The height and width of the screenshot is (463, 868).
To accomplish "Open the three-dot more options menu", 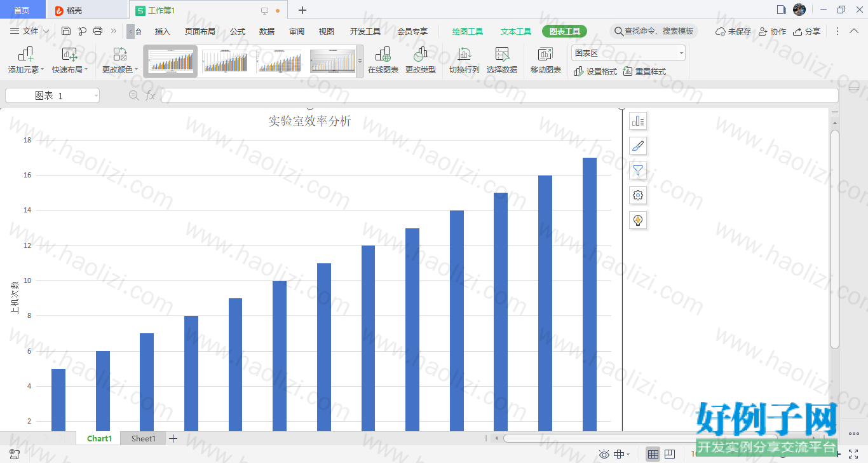I will tap(837, 31).
